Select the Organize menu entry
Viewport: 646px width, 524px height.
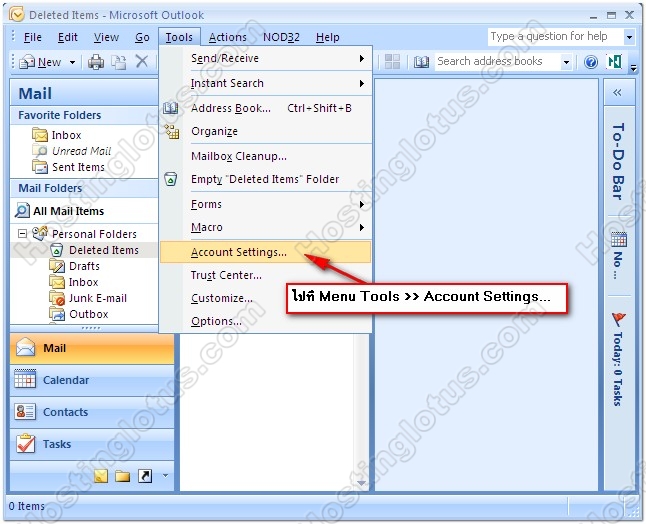[265, 131]
